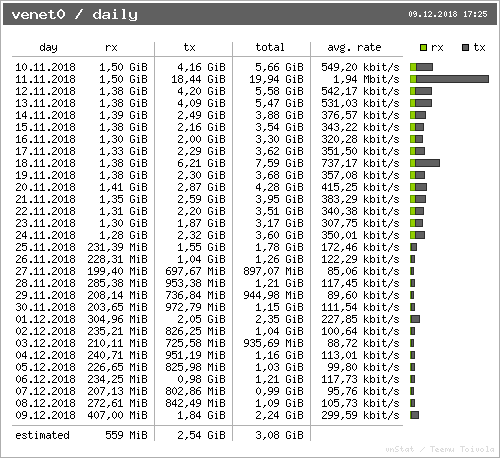Click the estimated 3,08 GiB total
Screen dimensions: 500x458
279,435
